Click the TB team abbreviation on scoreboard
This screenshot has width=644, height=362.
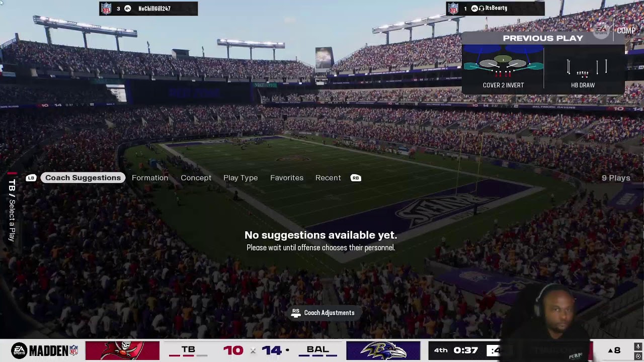tap(188, 349)
